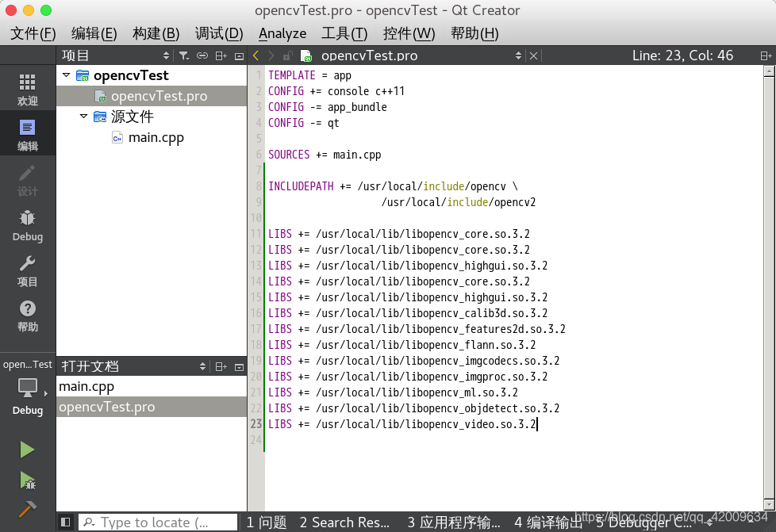Click the filter tree funnel icon

pos(184,55)
